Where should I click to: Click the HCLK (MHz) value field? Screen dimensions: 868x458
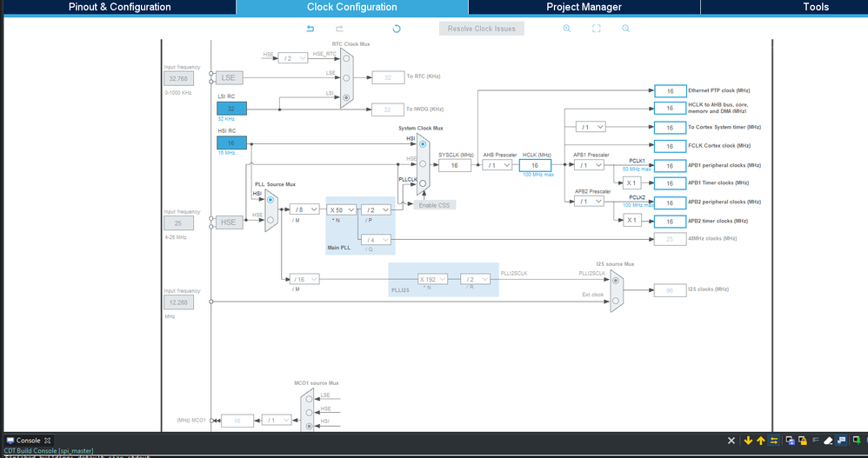[x=535, y=165]
